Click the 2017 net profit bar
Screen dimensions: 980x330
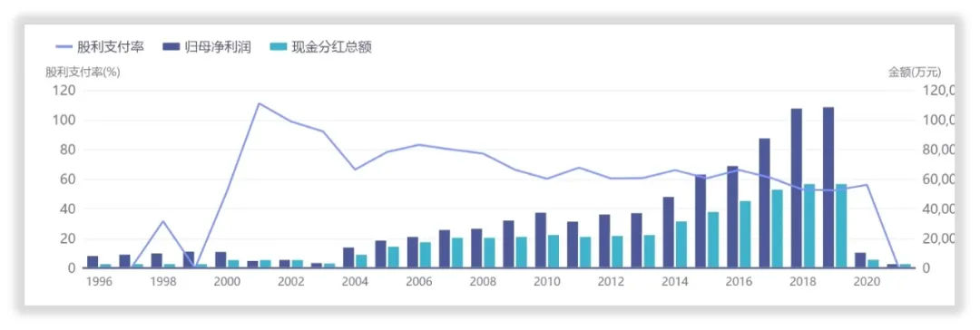click(764, 203)
